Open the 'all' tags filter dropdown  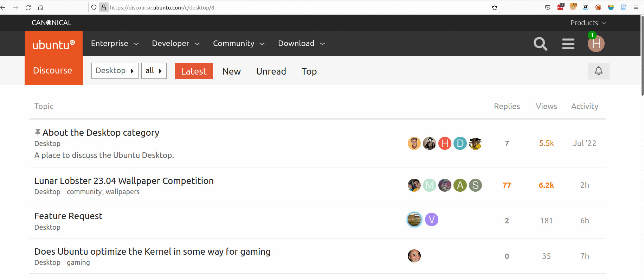point(154,71)
